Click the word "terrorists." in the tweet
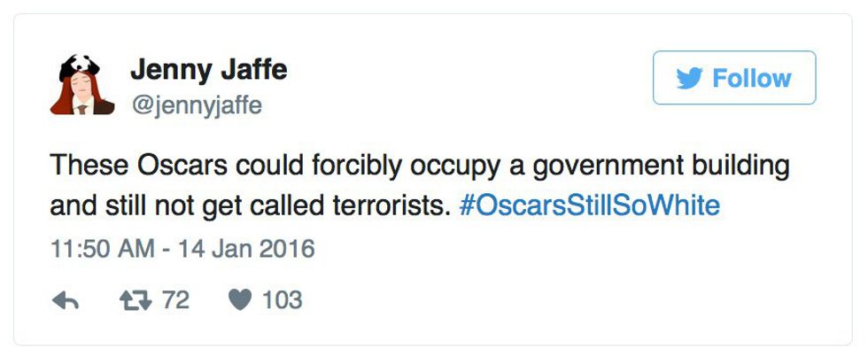Screen dimensions: 868x356 (384, 206)
